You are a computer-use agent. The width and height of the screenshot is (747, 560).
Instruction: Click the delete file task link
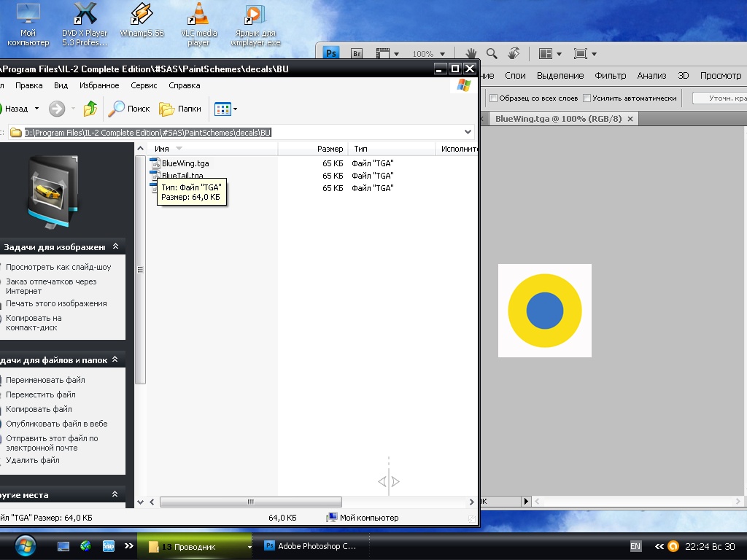[32, 460]
